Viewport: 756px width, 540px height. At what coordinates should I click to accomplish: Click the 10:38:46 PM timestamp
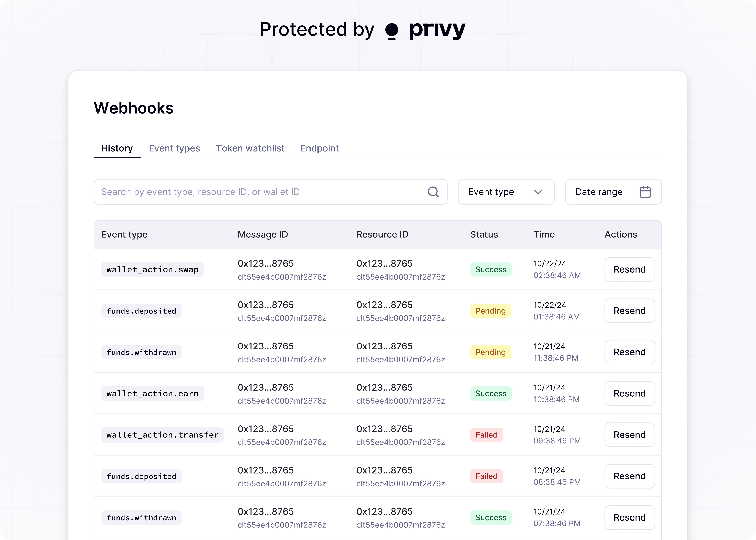click(x=556, y=399)
